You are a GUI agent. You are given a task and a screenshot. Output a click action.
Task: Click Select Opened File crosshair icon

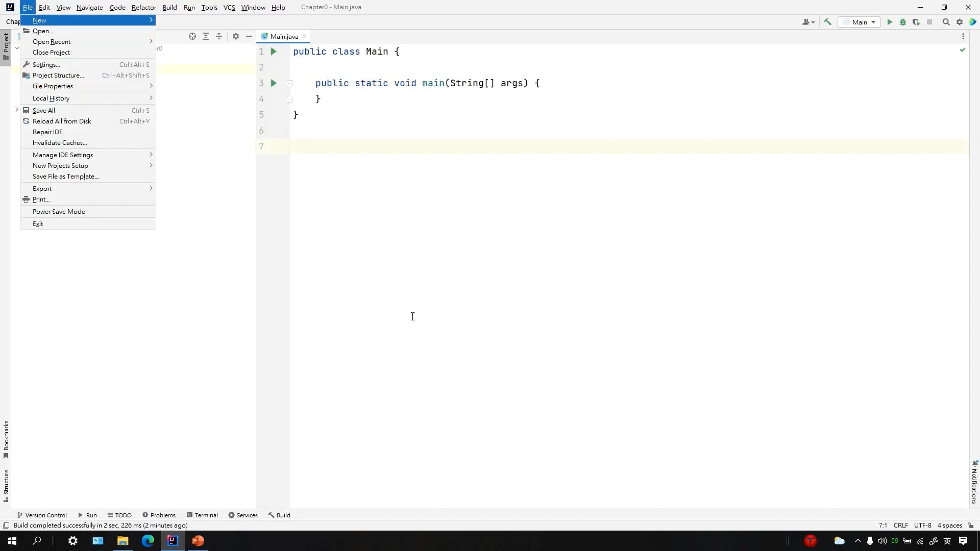(x=192, y=36)
